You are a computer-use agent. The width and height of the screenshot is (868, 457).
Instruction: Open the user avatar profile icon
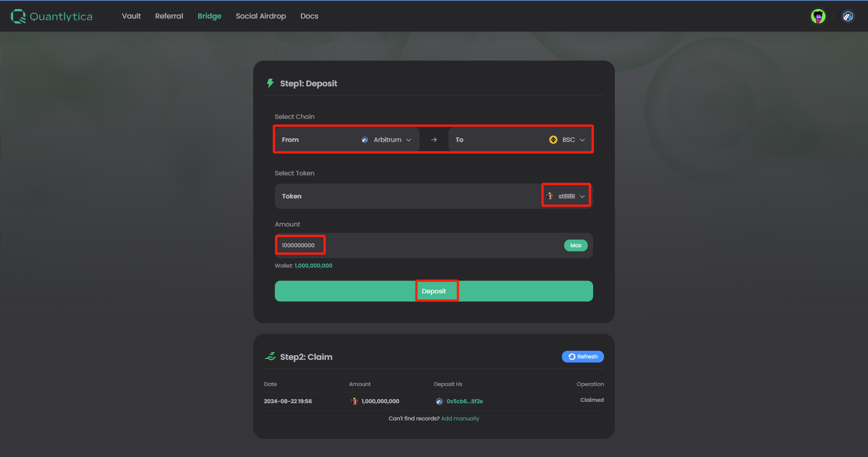818,16
